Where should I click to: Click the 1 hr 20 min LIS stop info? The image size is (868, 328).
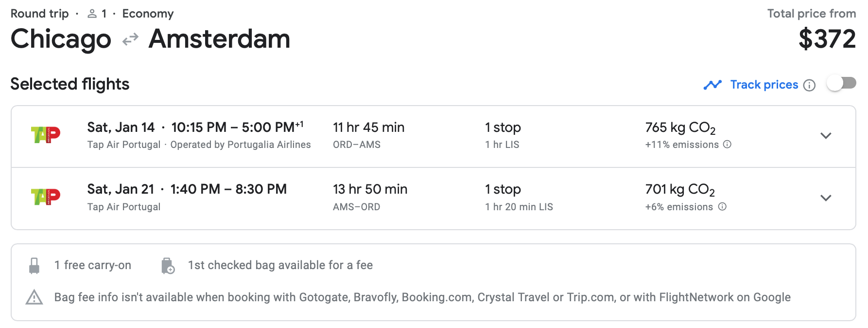(x=519, y=207)
